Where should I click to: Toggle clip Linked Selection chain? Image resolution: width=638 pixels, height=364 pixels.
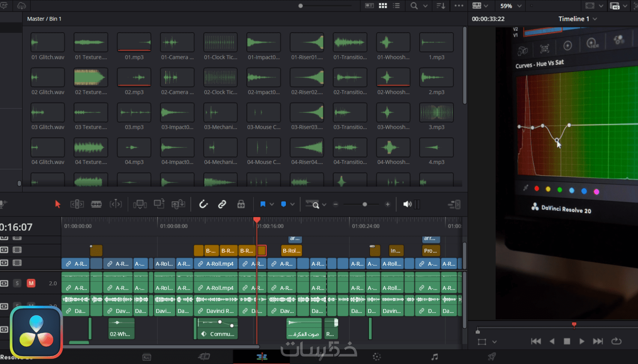coord(222,204)
